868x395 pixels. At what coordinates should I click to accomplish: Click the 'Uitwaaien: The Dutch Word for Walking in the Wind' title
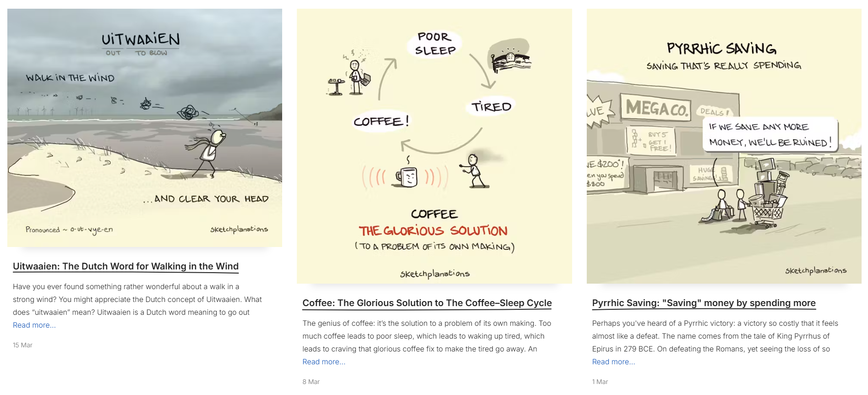[x=126, y=266]
